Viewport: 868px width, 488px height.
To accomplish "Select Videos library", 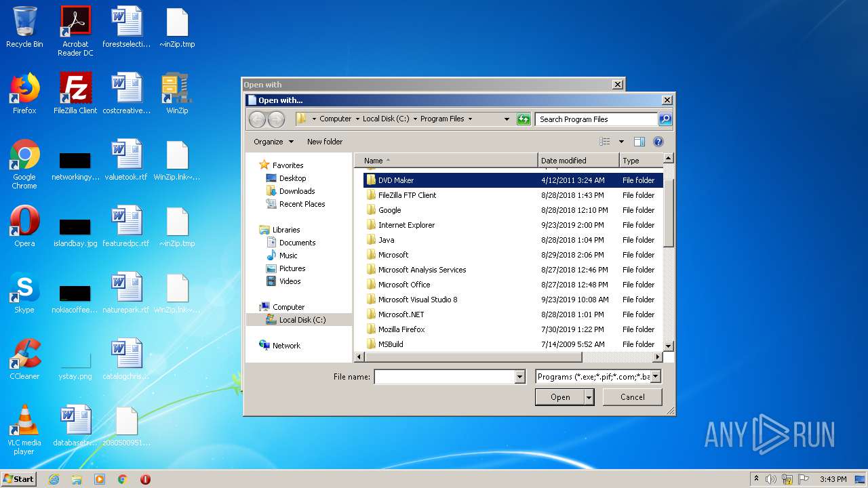I will coord(290,281).
